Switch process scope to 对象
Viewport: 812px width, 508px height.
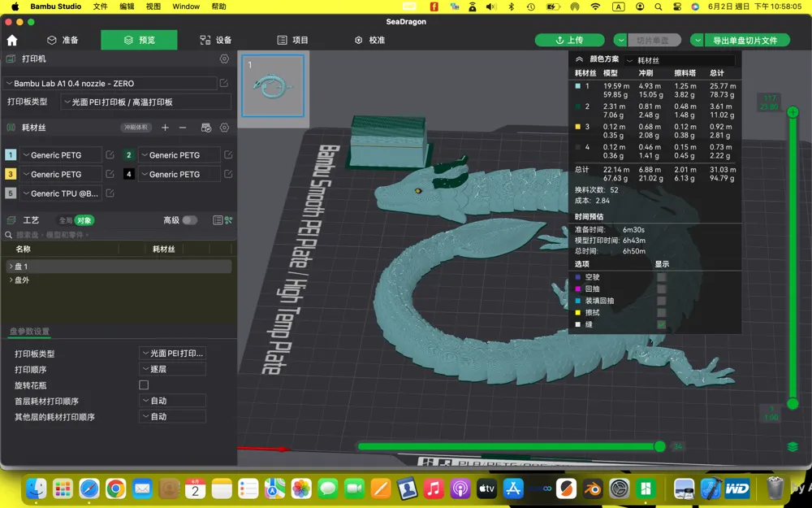(84, 220)
